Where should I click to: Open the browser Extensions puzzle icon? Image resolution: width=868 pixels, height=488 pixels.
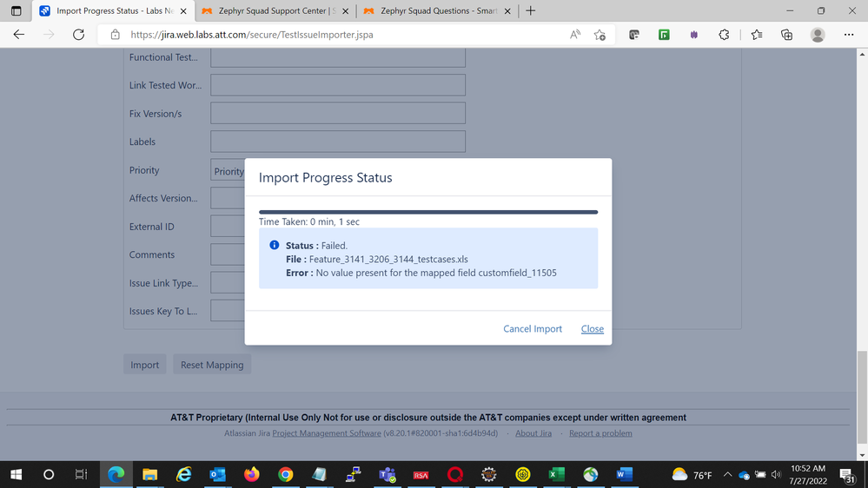(x=724, y=35)
